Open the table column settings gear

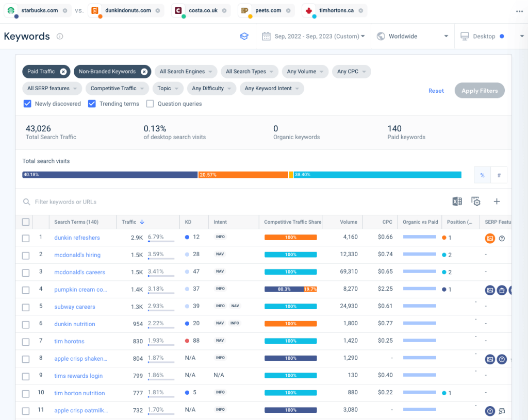click(475, 201)
